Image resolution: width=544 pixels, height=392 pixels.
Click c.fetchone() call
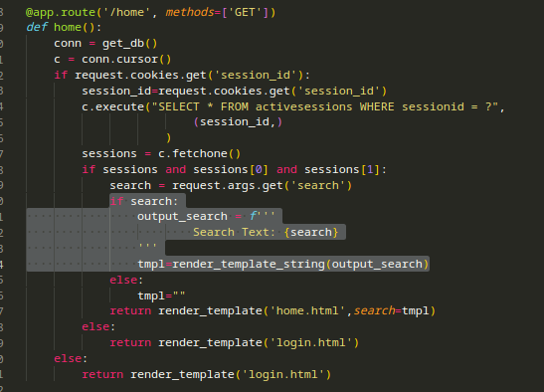click(199, 154)
